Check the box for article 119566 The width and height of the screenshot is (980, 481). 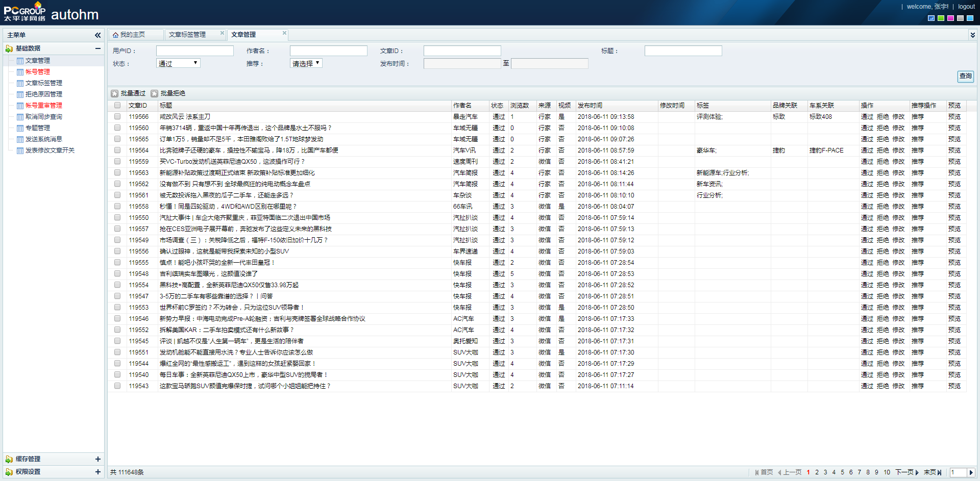[117, 117]
